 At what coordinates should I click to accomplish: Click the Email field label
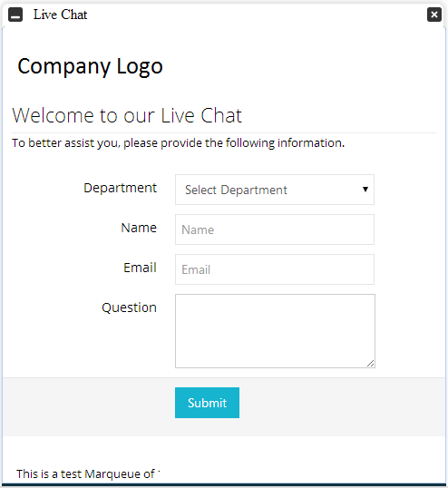click(140, 268)
